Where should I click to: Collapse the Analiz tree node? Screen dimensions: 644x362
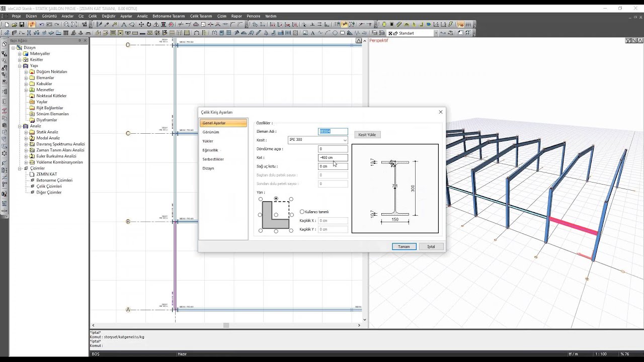coord(20,126)
